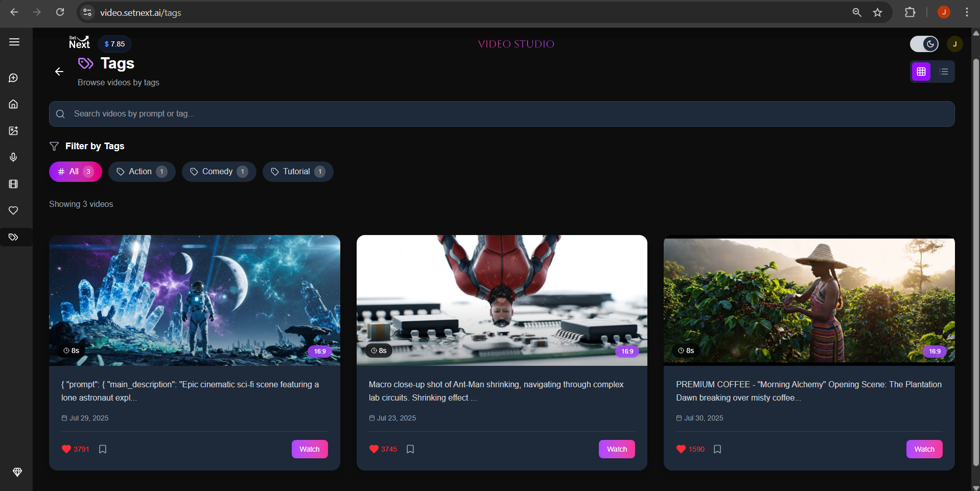Select the Tutorial tag filter
Viewport: 980px width, 491px height.
click(297, 172)
